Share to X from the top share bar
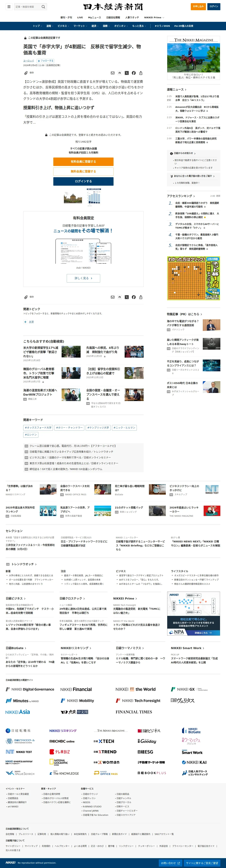This screenshot has width=226, height=868. [127, 73]
